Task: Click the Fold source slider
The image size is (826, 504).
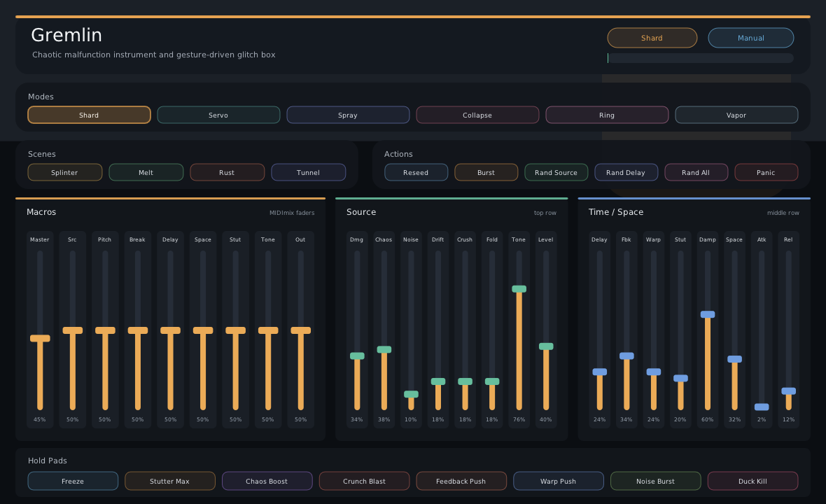Action: point(492,381)
